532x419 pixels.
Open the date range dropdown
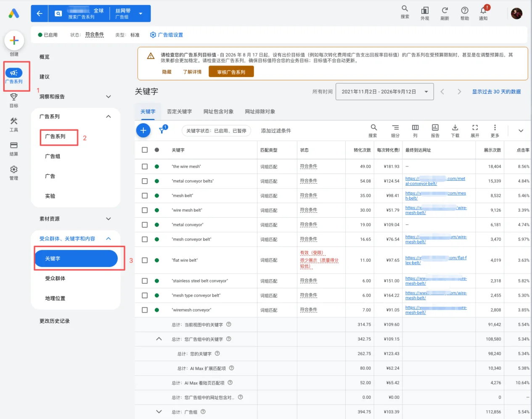384,92
